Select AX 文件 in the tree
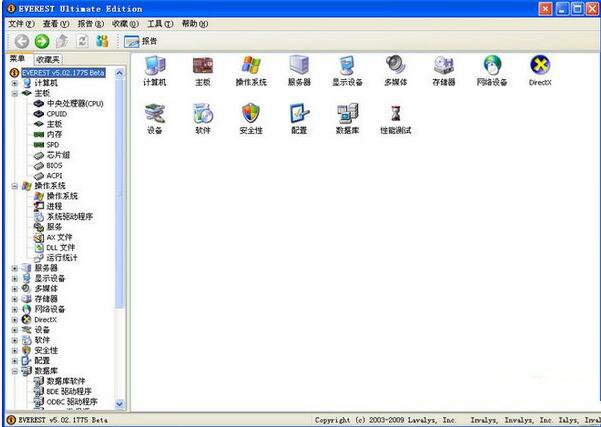The width and height of the screenshot is (601, 427). tap(59, 238)
